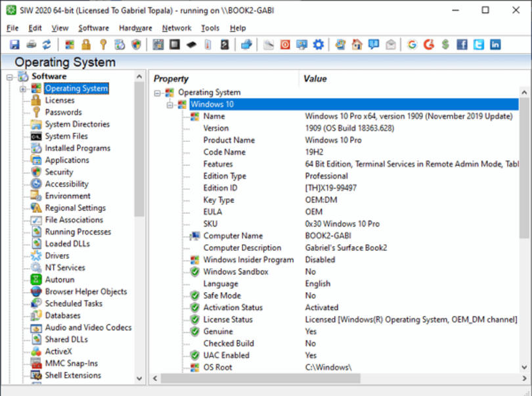Collapse the Software tree root node
The width and height of the screenshot is (532, 396).
(10, 77)
